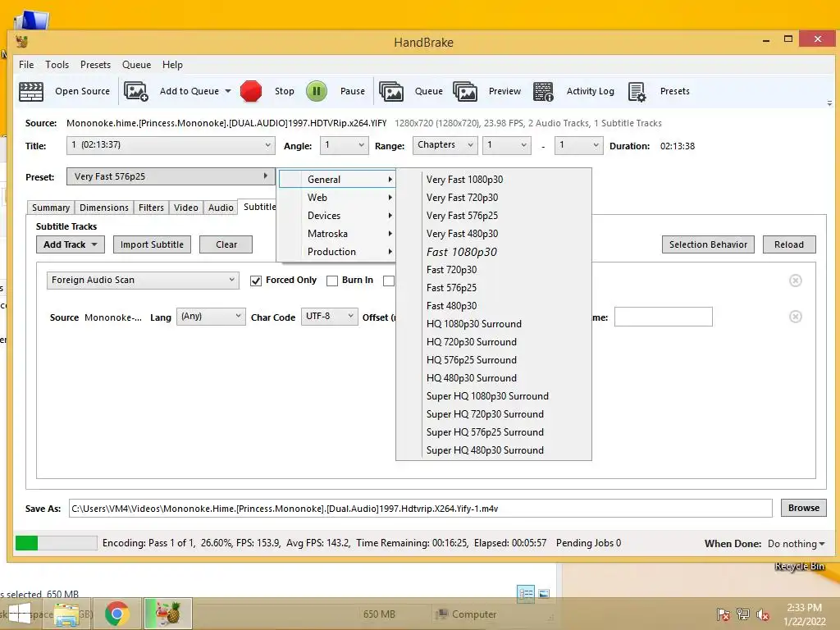The height and width of the screenshot is (630, 840).
Task: Open the When Done dropdown
Action: click(x=796, y=544)
